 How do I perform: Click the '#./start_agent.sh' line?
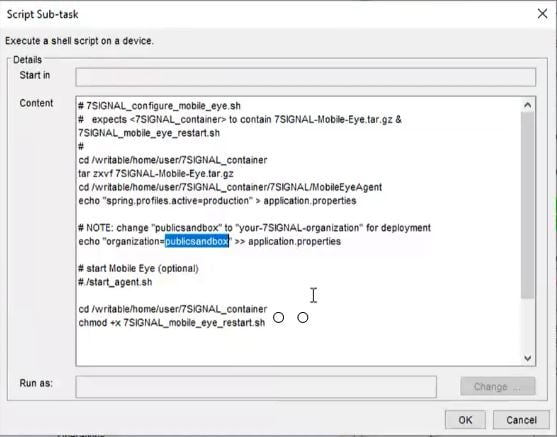[115, 282]
